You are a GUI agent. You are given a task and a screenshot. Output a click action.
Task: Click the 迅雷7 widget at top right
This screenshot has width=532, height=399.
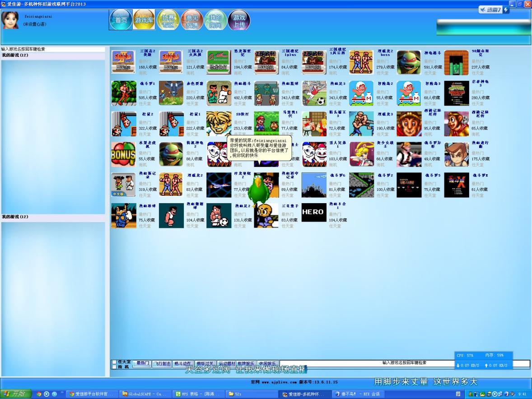tap(494, 10)
